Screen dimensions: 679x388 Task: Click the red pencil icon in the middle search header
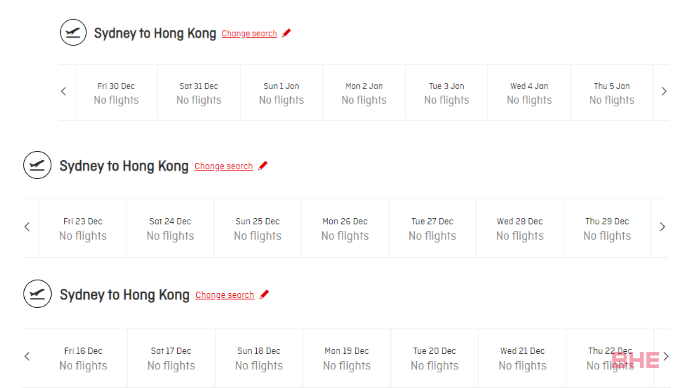tap(263, 166)
